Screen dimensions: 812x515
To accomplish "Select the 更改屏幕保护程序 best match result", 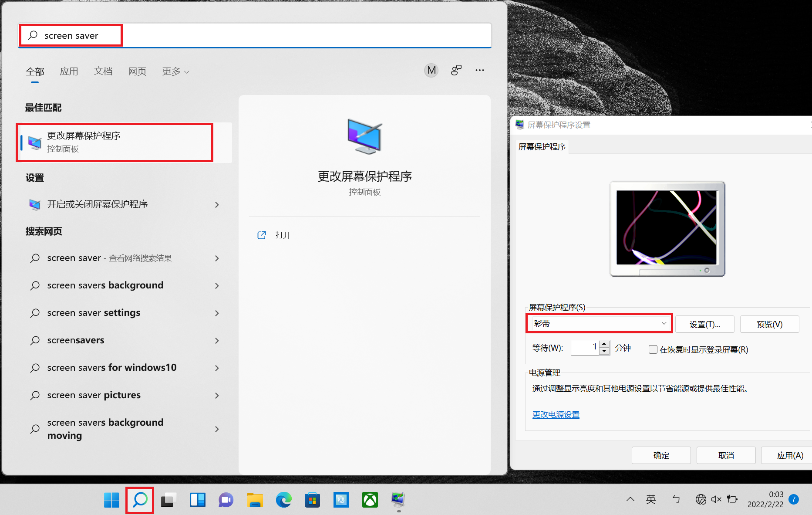I will point(115,142).
